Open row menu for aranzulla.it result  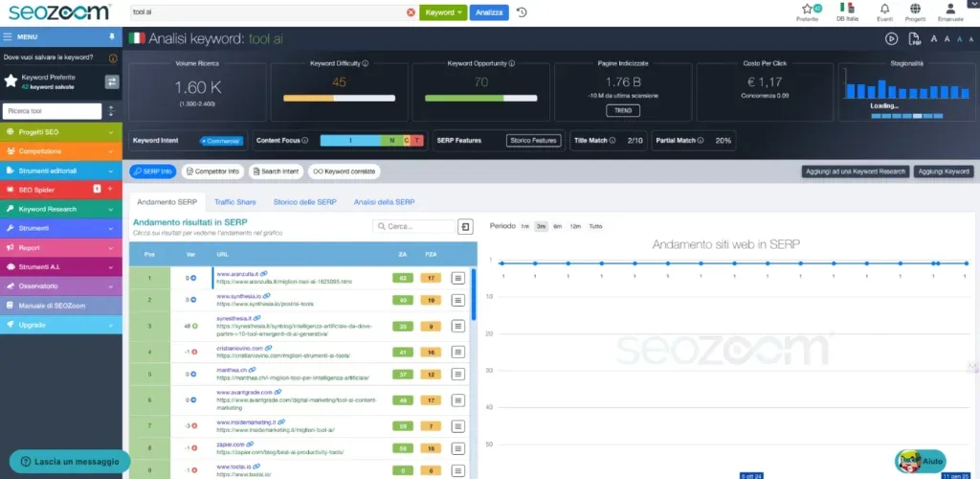point(458,278)
